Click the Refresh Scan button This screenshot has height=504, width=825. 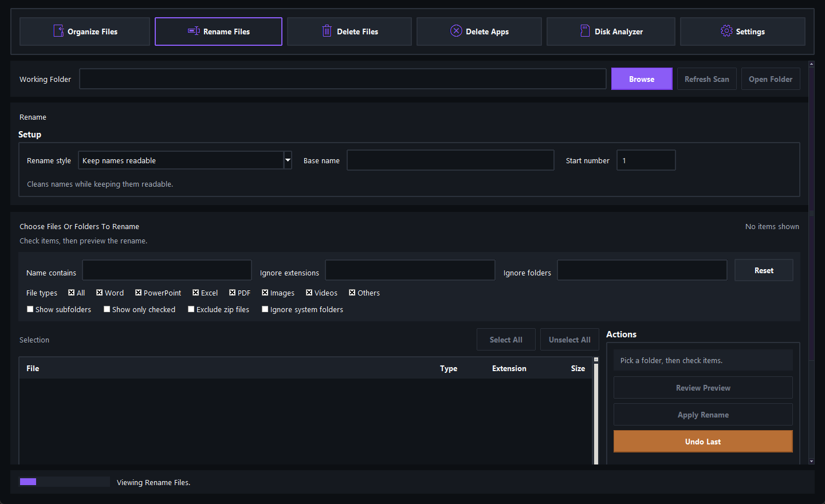[x=707, y=79]
